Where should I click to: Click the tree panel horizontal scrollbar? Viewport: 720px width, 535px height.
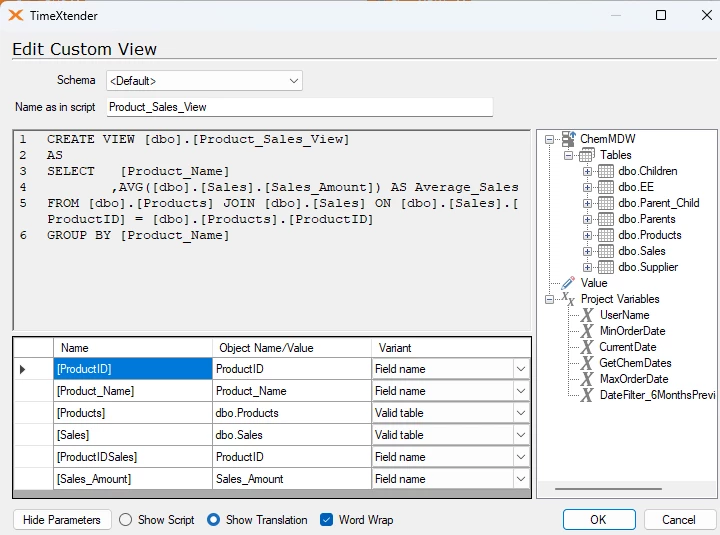coord(608,489)
